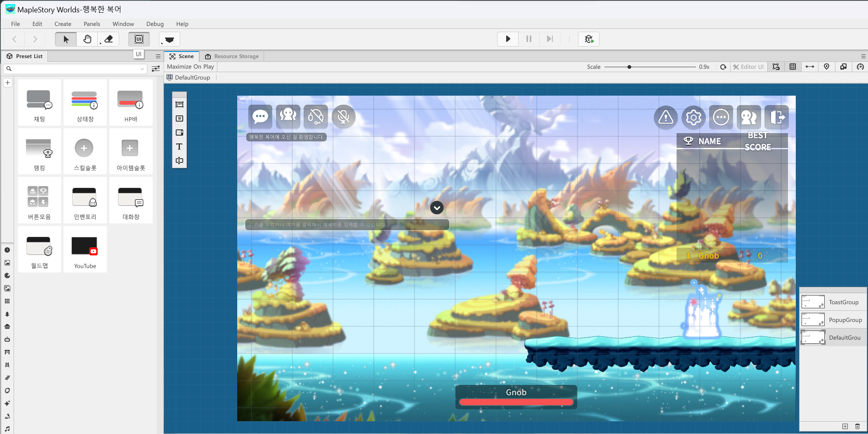Start play mode

click(508, 39)
